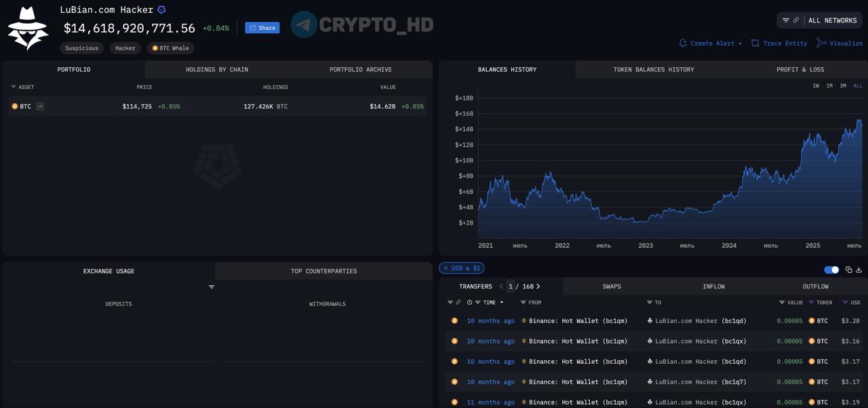Viewport: 868px width, 408px height.
Task: Select the $114,725 BTC price value
Action: click(137, 107)
